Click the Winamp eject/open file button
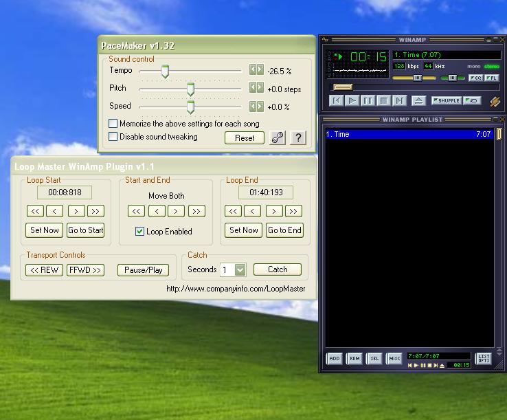507x420 pixels. pos(418,100)
